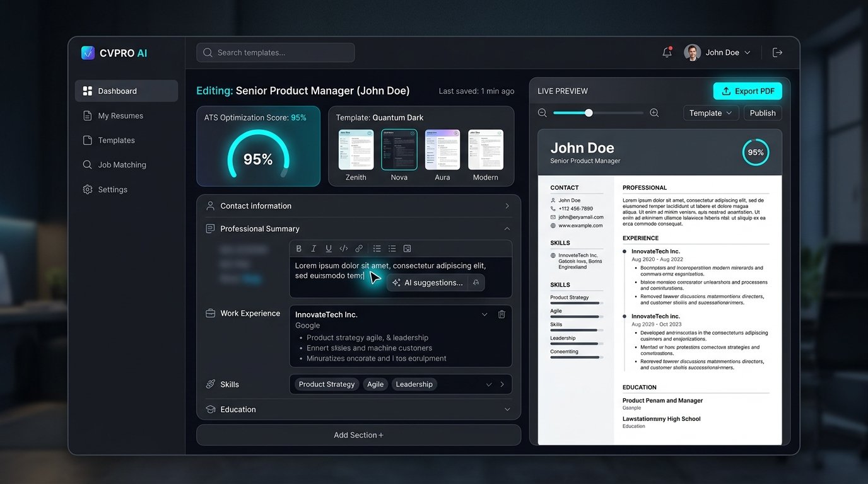This screenshot has width=868, height=484.
Task: Click the Product Strategy skill bar in preview
Action: pos(577,303)
